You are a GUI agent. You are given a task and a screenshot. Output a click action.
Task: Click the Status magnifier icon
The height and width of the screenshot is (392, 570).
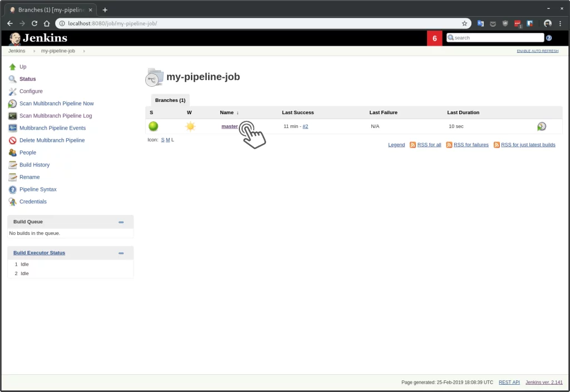pos(12,79)
